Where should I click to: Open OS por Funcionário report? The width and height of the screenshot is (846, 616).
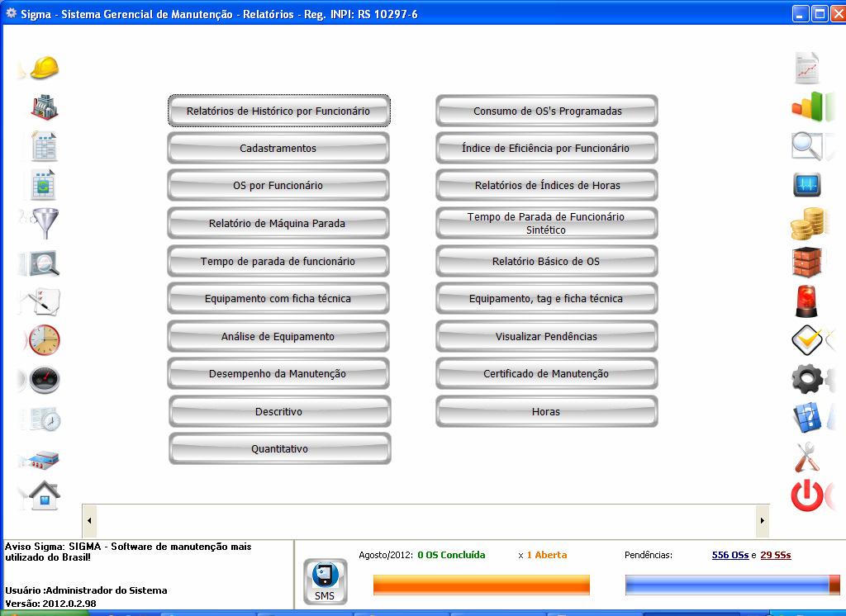tap(278, 186)
